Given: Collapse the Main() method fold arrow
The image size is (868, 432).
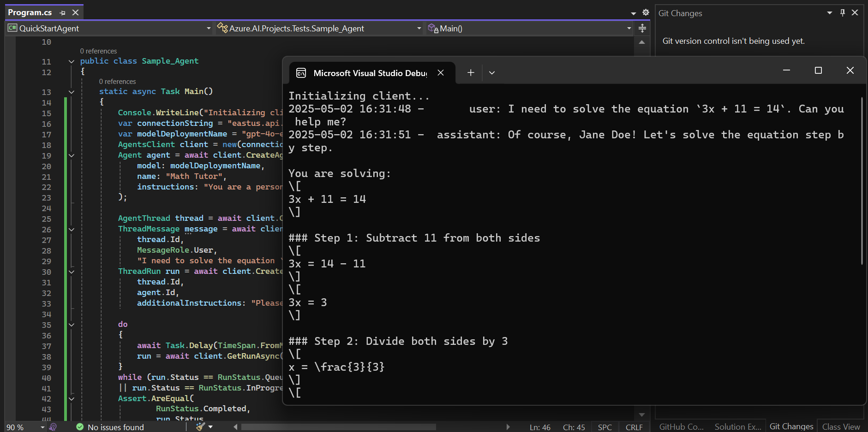Looking at the screenshot, I should 72,92.
